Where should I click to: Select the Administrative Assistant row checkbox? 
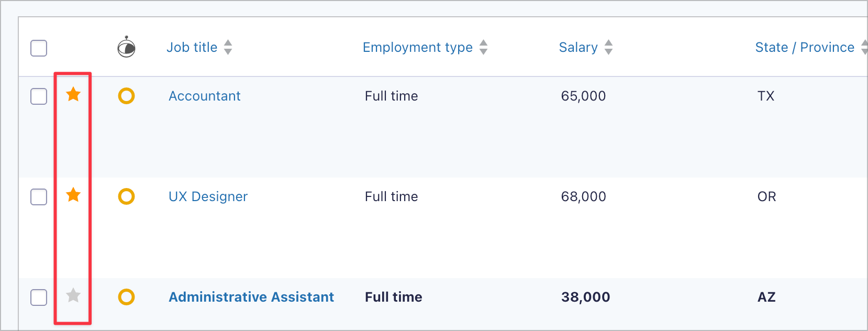point(39,297)
